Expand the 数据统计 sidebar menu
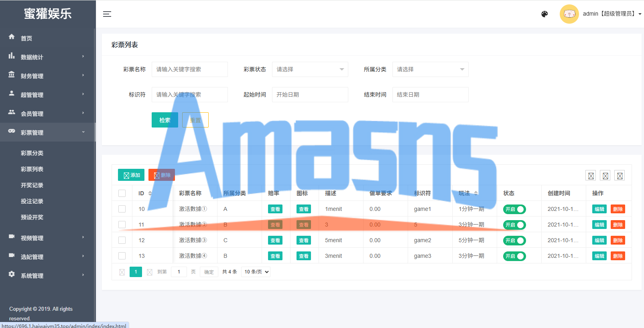 48,57
